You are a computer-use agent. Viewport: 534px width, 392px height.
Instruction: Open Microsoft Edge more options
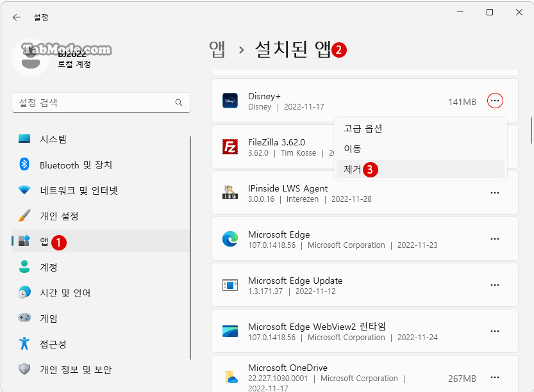point(495,239)
